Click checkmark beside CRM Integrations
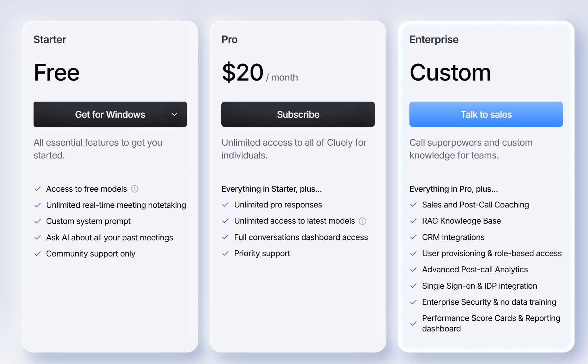Screen dimensions: 588x364 coord(413,237)
